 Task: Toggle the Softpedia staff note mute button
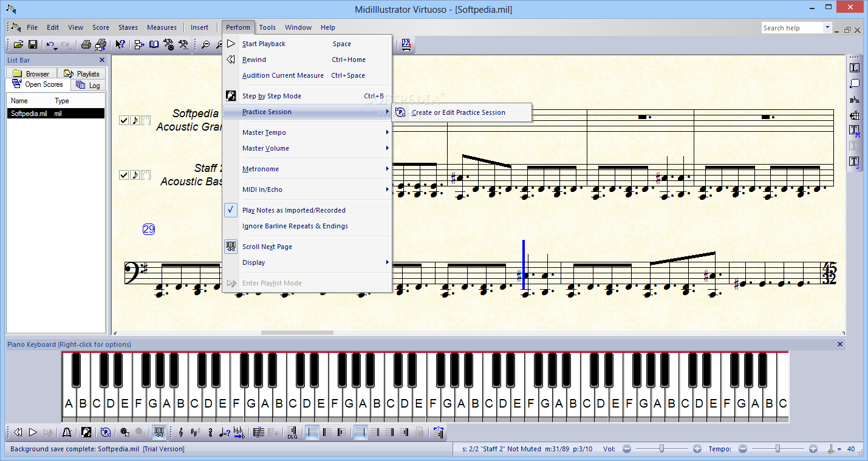click(134, 120)
